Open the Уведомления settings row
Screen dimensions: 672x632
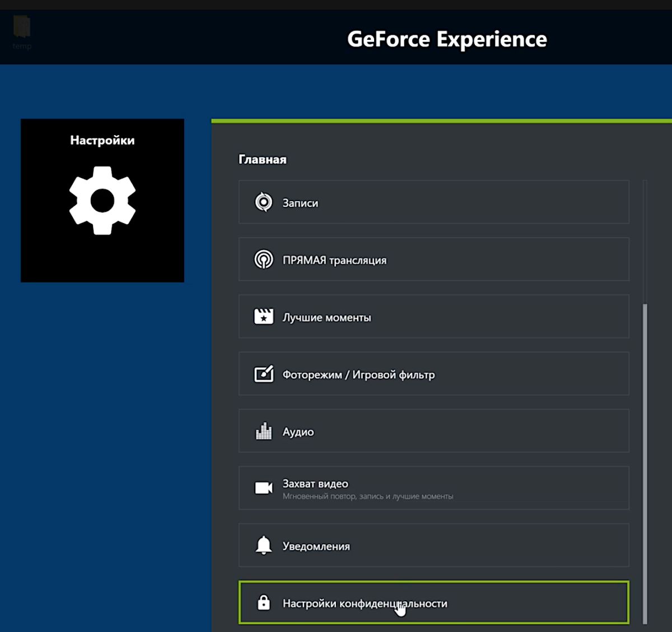pyautogui.click(x=434, y=545)
